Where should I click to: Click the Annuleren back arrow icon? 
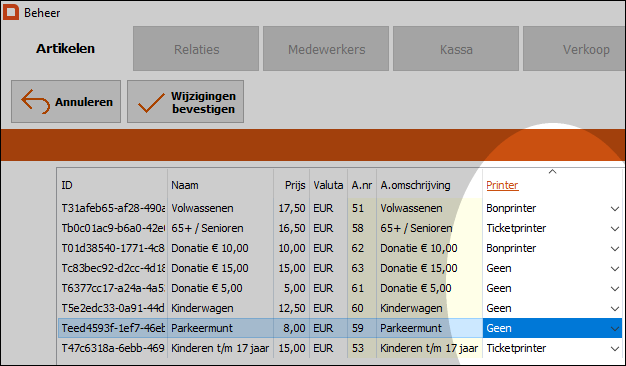(35, 101)
